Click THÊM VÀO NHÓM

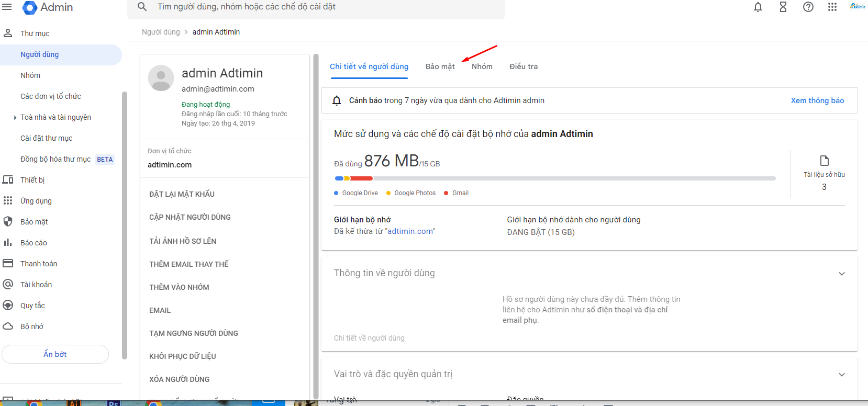179,287
